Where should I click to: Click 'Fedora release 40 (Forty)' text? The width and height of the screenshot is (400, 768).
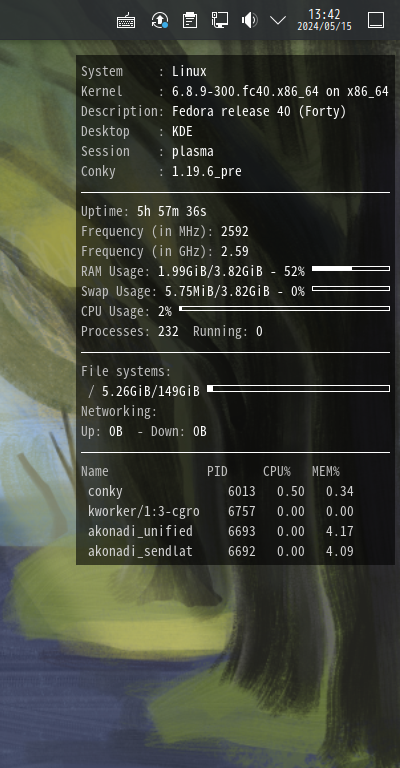coord(259,112)
